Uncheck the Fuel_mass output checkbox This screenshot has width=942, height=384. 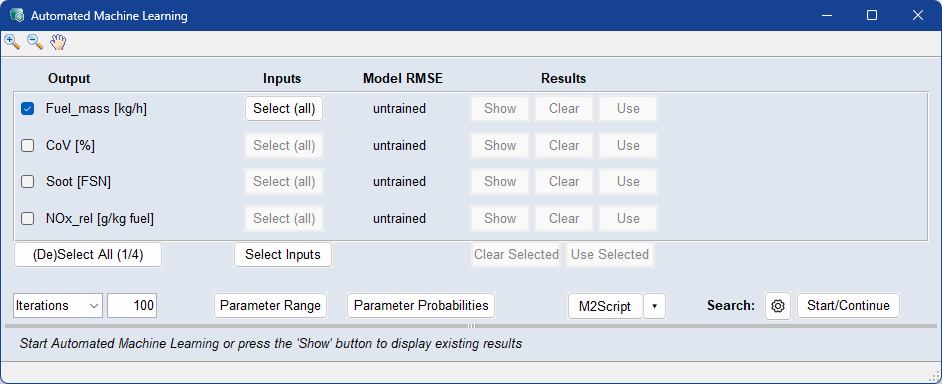(28, 109)
